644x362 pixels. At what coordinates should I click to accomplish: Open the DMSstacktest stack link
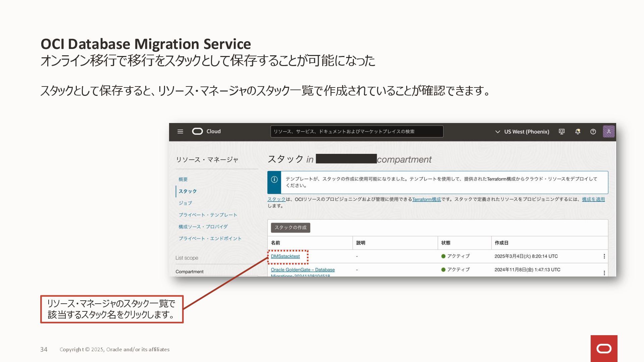[285, 256]
